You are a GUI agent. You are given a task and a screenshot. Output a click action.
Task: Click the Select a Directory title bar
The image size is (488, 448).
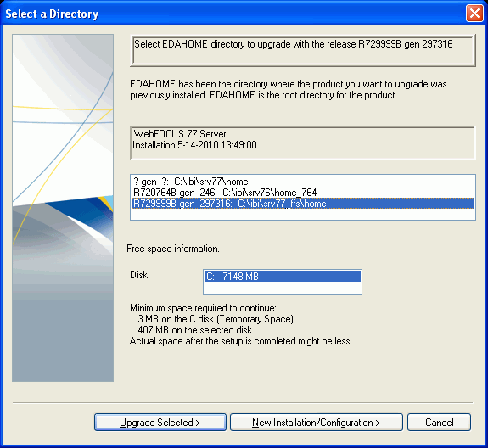click(233, 14)
